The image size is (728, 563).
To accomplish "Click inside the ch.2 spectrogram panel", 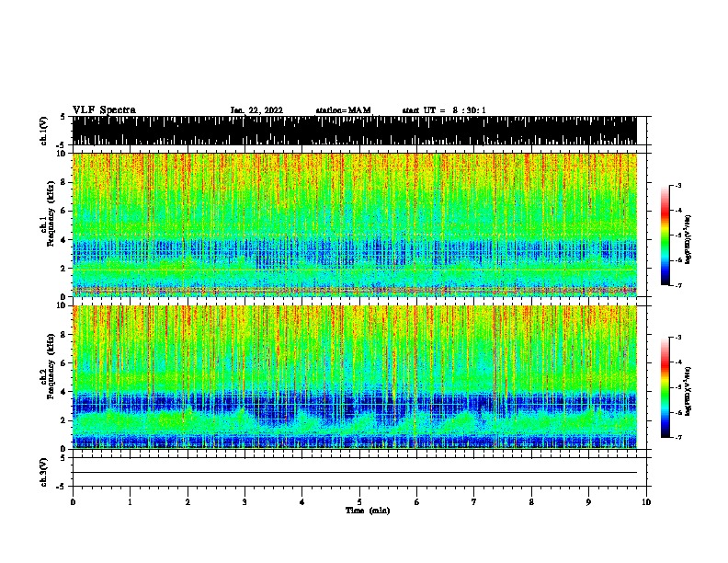I will [x=355, y=377].
